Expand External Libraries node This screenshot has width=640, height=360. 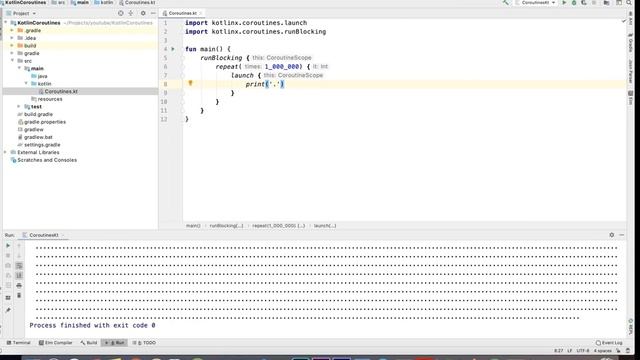point(5,152)
